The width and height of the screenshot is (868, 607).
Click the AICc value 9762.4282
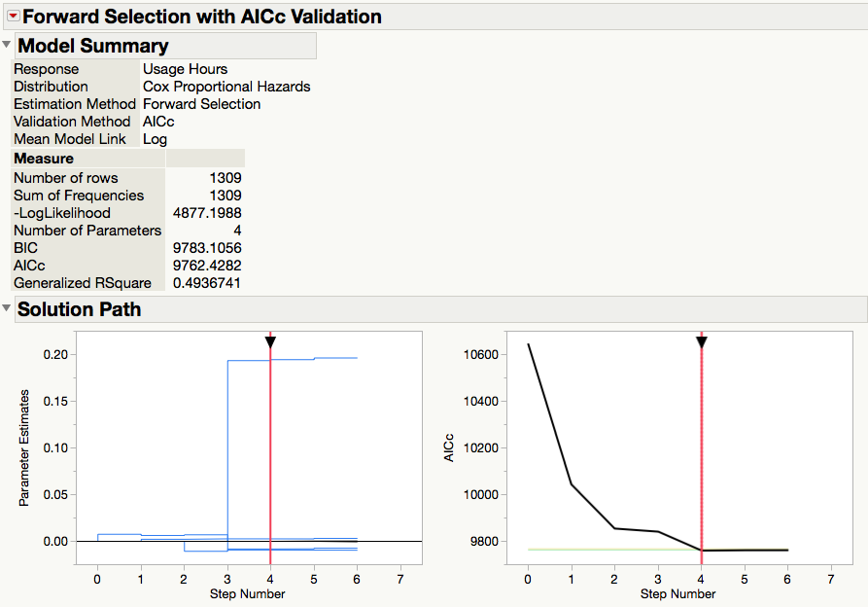tap(207, 266)
